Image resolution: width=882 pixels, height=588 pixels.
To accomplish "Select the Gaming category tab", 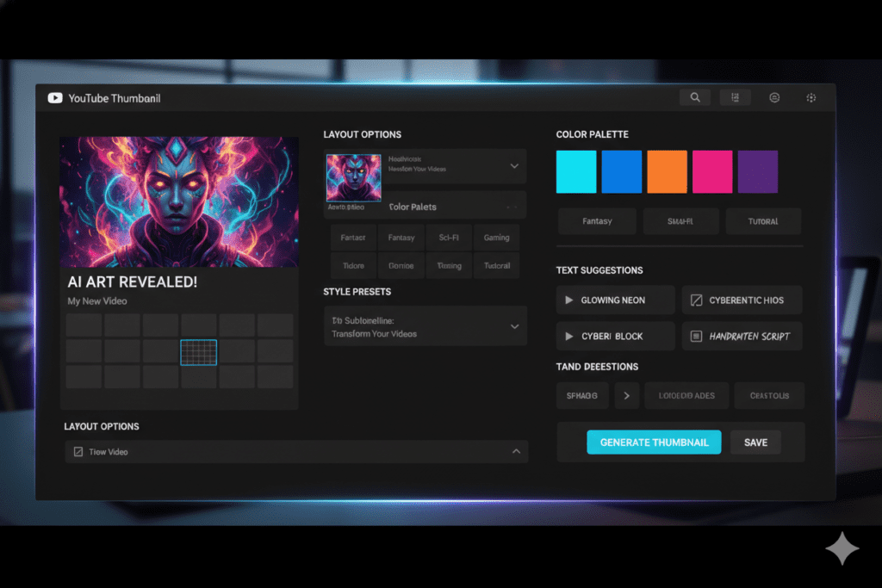I will pyautogui.click(x=496, y=237).
